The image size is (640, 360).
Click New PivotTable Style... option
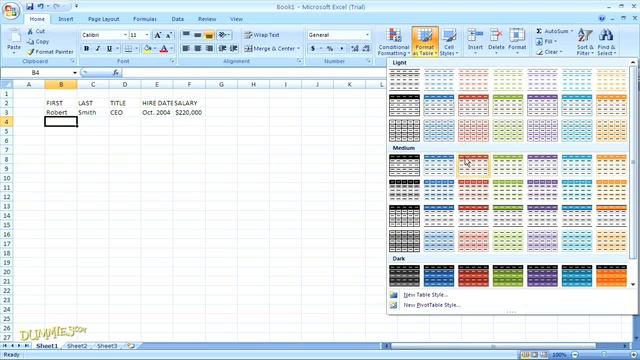[x=432, y=305]
